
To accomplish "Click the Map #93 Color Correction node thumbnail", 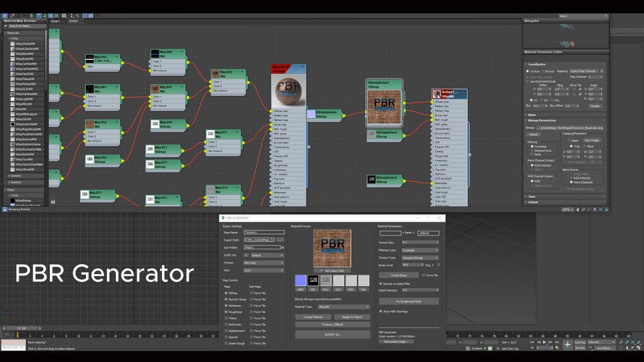I will [x=90, y=59].
